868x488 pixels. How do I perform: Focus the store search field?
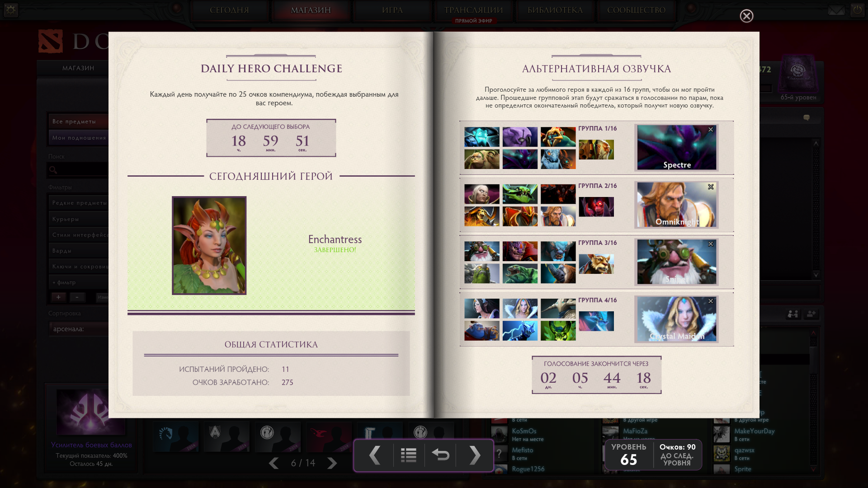[78, 170]
